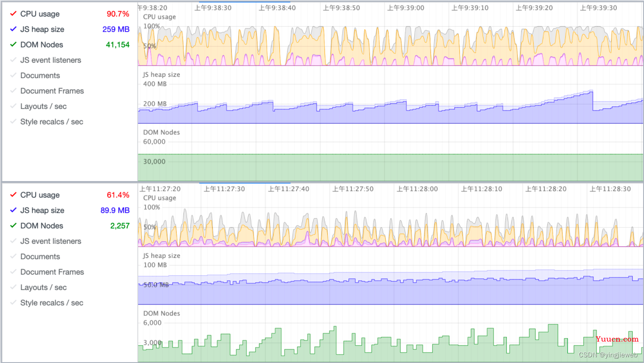
Task: Click the lower JS heap size chart title
Action: (x=161, y=256)
